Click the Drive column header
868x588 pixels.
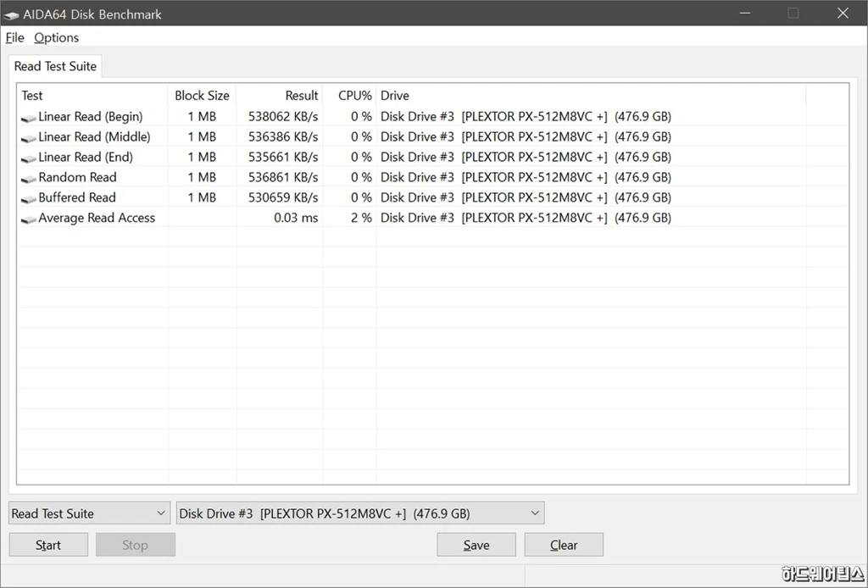pos(591,96)
